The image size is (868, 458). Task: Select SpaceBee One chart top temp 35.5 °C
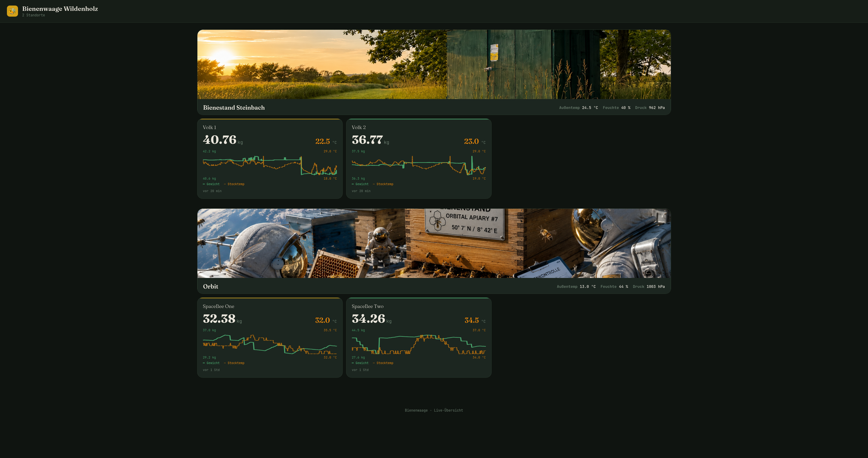[330, 330]
